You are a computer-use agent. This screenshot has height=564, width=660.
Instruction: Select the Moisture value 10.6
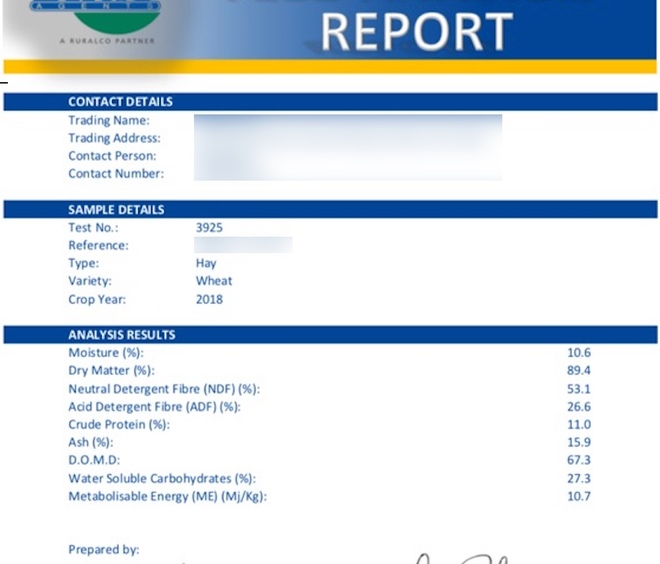(x=578, y=353)
